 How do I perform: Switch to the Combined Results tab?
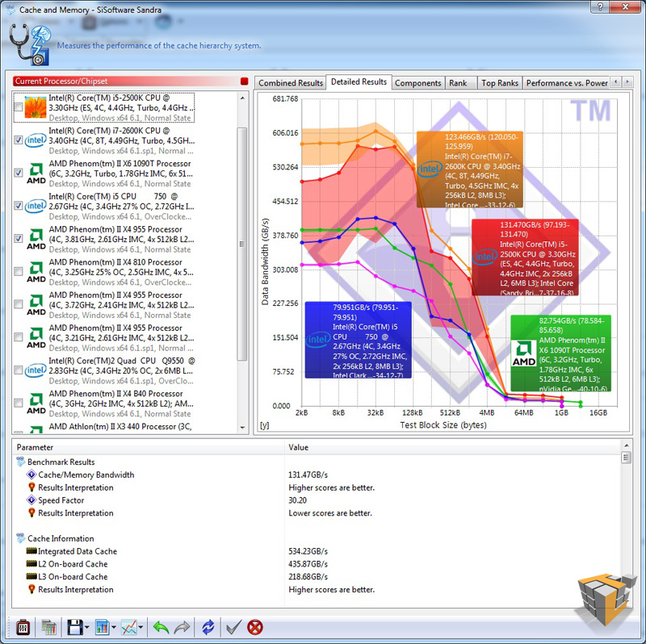coord(291,83)
